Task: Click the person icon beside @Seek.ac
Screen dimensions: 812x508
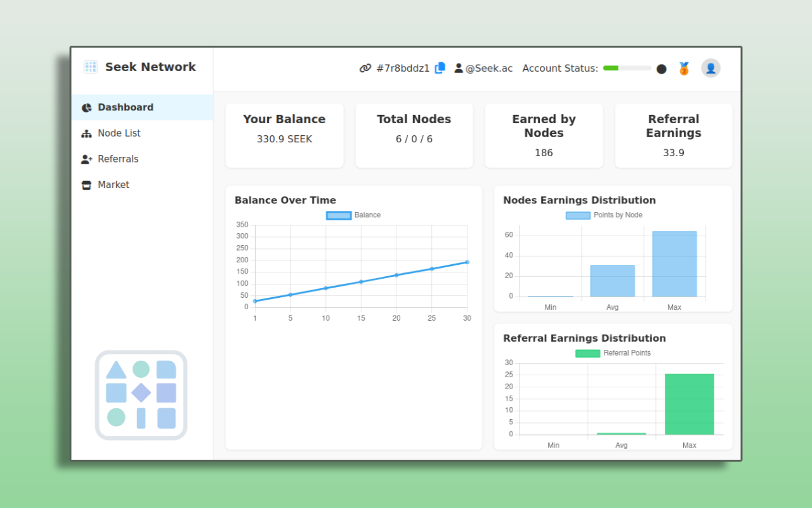Action: 459,68
